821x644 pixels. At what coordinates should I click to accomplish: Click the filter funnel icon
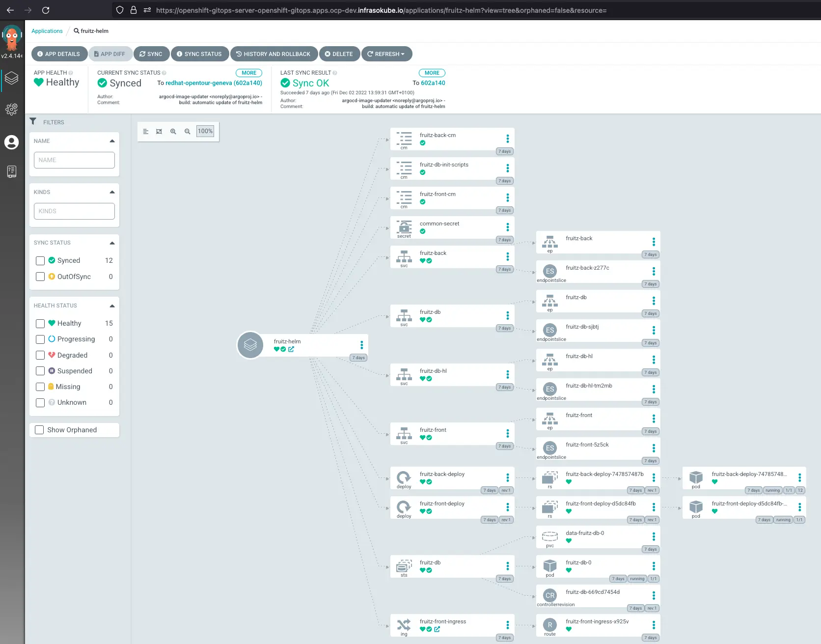(33, 121)
